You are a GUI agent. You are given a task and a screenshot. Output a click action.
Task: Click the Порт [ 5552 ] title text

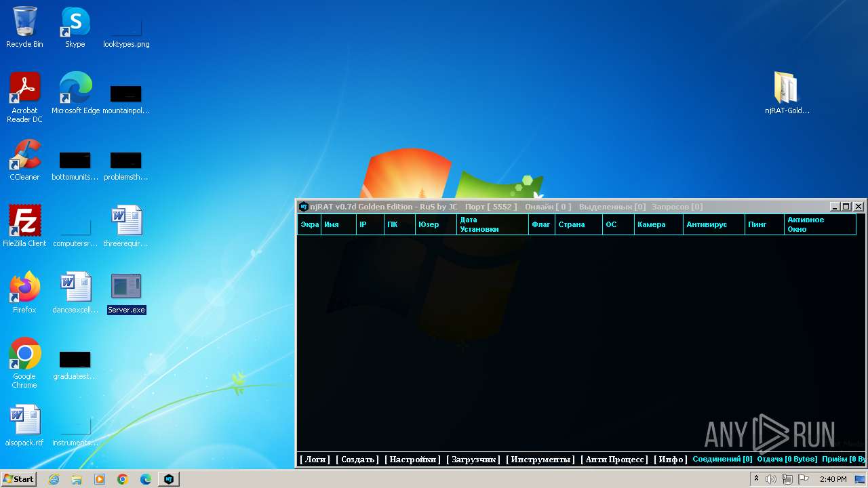click(491, 207)
